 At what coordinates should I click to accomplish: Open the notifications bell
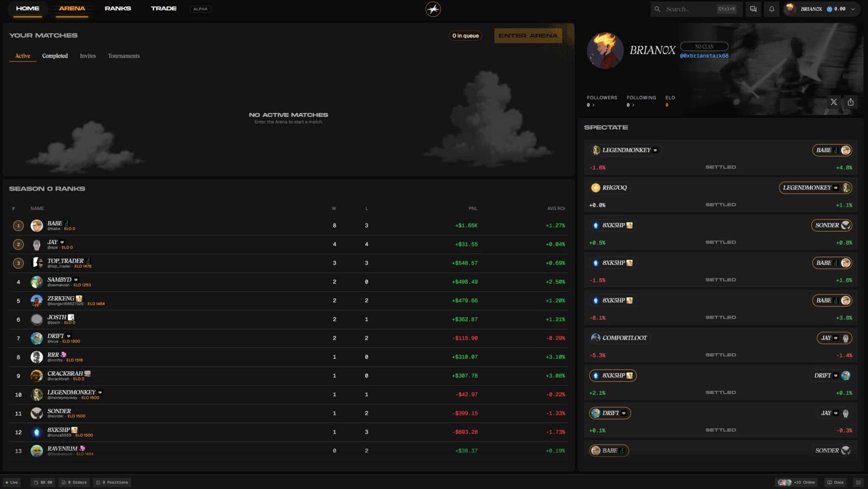[771, 9]
